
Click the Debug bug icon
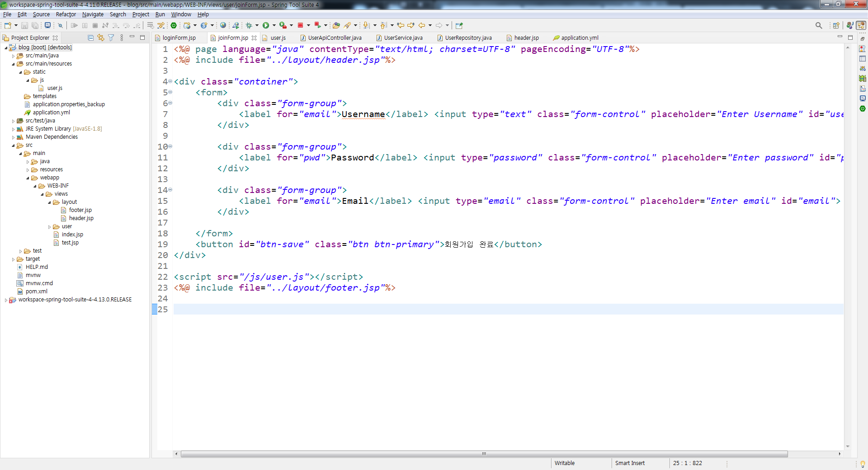249,25
